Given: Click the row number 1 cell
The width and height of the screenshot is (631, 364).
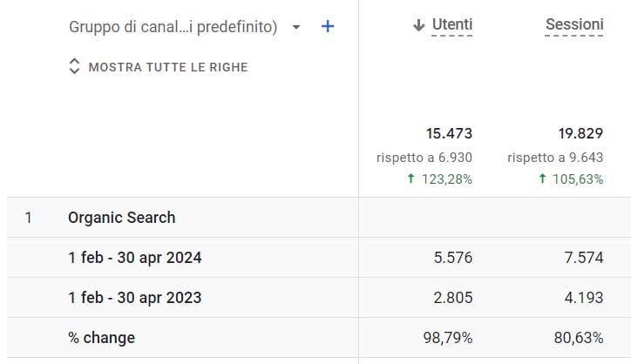Looking at the screenshot, I should (29, 218).
